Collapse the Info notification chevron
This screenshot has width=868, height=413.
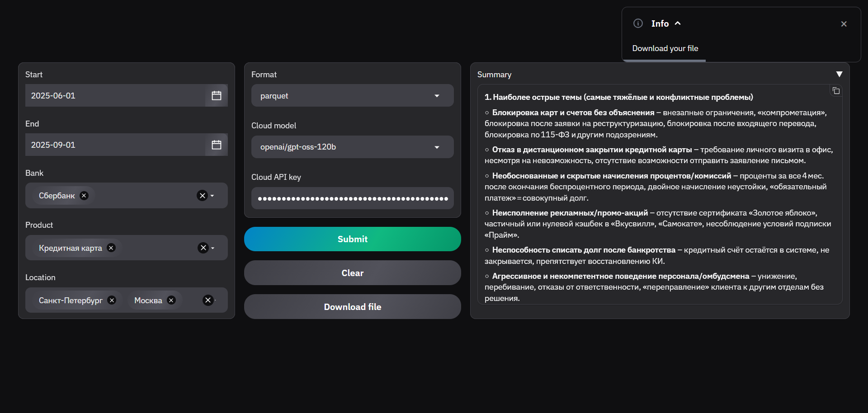(x=678, y=23)
